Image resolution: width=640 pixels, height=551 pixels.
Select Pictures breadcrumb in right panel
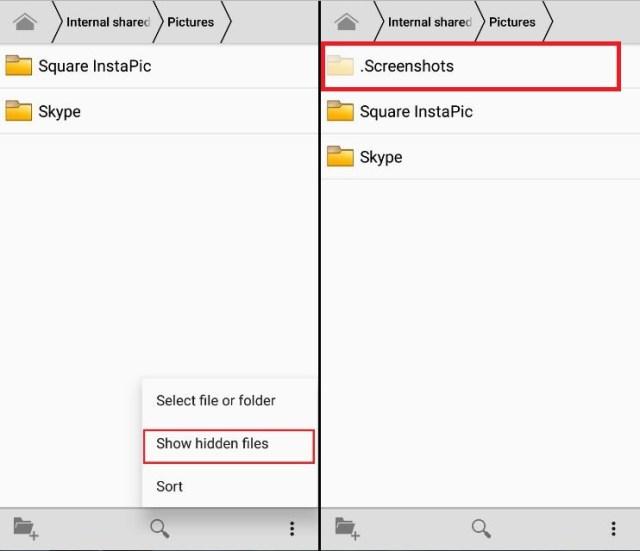point(512,22)
